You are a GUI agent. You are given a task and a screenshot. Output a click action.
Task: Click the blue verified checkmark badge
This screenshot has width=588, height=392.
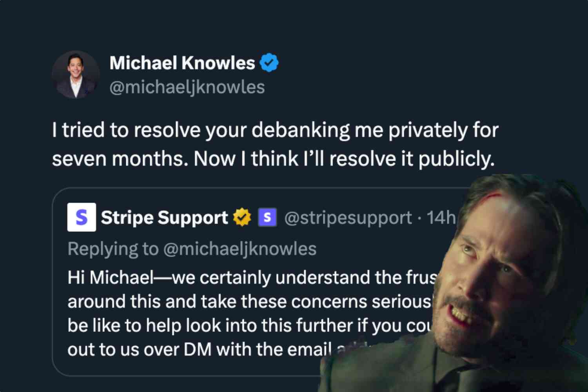pos(269,63)
